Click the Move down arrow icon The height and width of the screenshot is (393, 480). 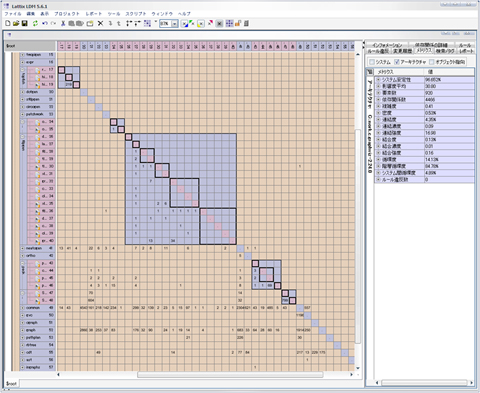(x=110, y=23)
